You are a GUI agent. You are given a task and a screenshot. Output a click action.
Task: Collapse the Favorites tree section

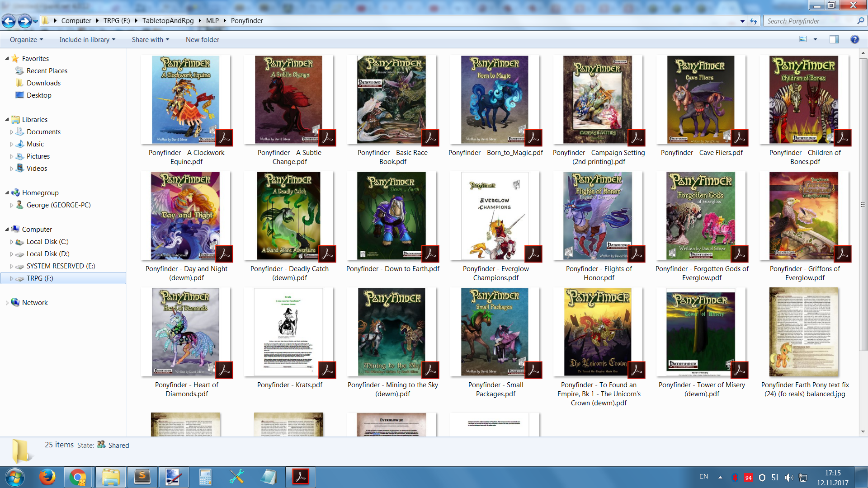(7, 59)
